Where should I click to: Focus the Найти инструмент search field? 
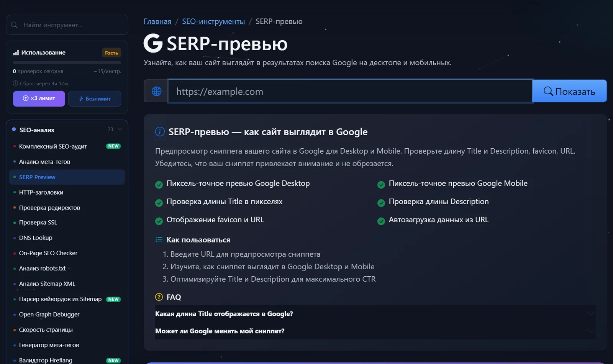coord(67,25)
